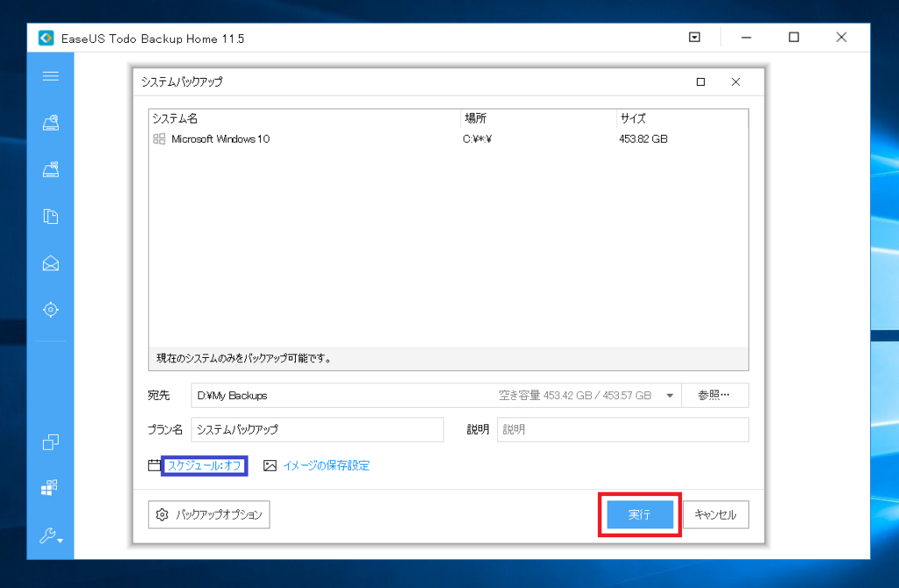Click 参照… browse button
The height and width of the screenshot is (588, 899).
tap(715, 396)
